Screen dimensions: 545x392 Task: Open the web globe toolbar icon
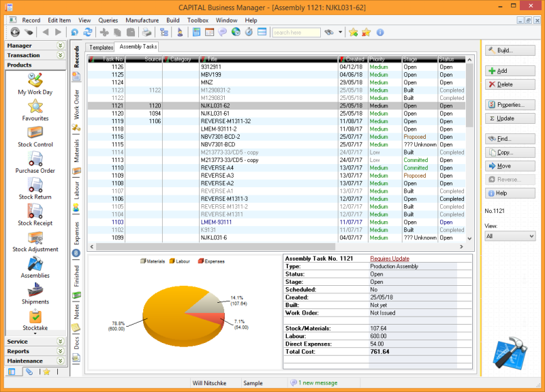click(236, 32)
